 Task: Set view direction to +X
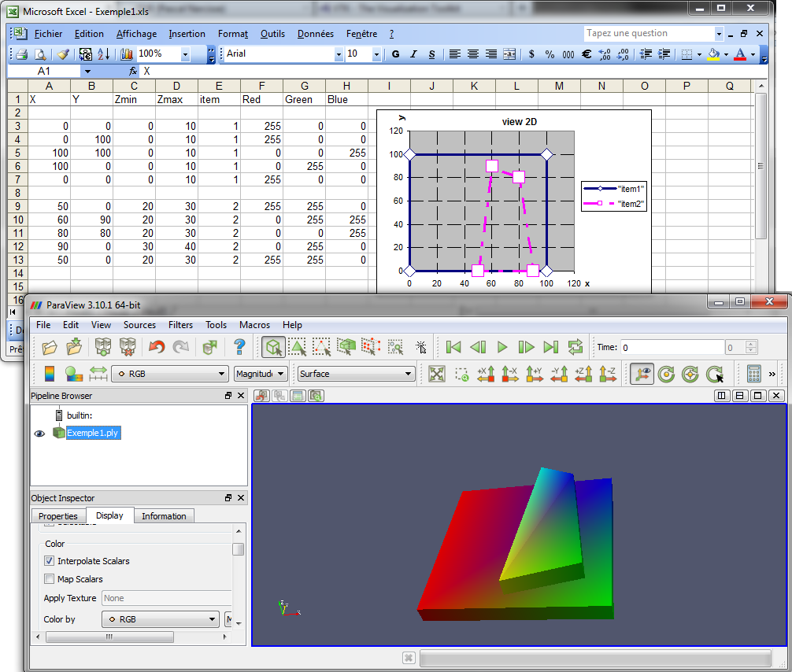[486, 375]
